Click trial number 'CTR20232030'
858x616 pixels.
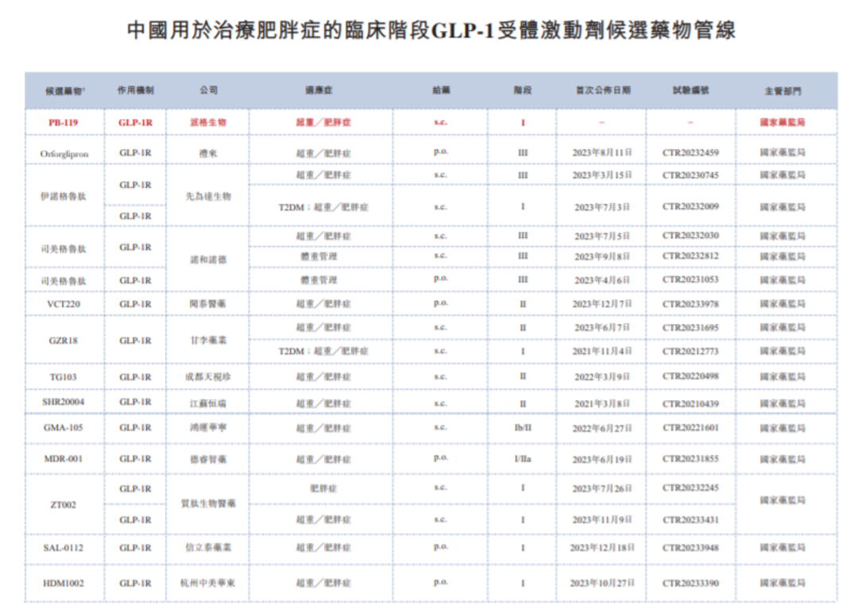click(x=690, y=236)
